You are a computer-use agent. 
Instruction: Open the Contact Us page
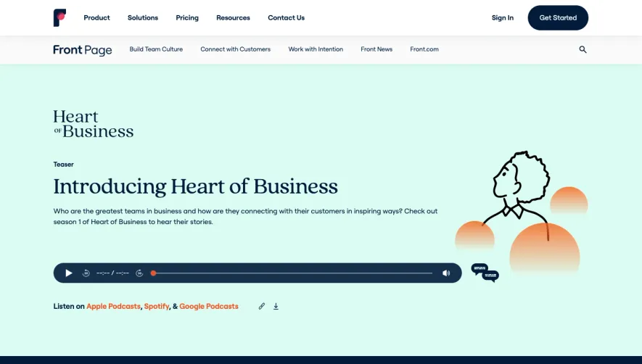[287, 17]
